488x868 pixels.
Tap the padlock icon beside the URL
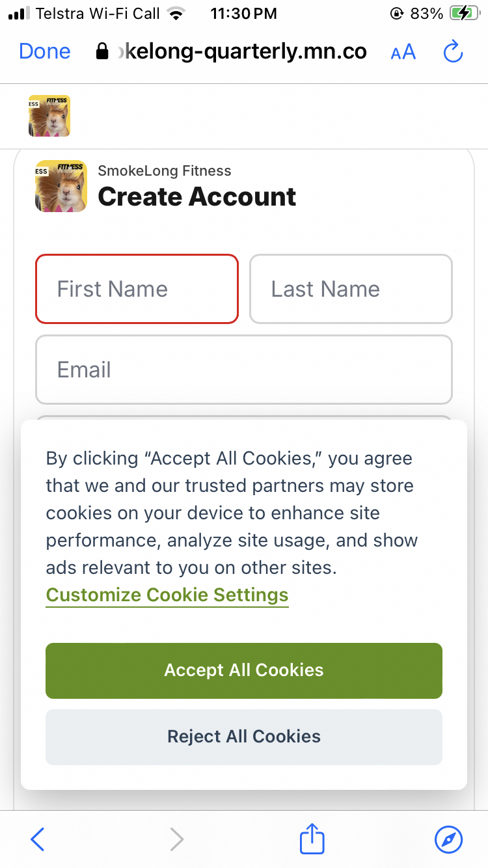102,51
